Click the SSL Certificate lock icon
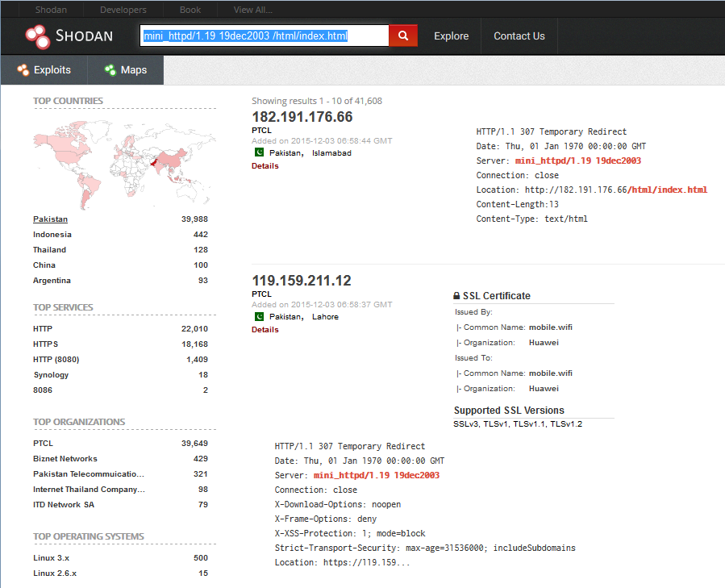Screen dimensions: 725x588 [456, 296]
